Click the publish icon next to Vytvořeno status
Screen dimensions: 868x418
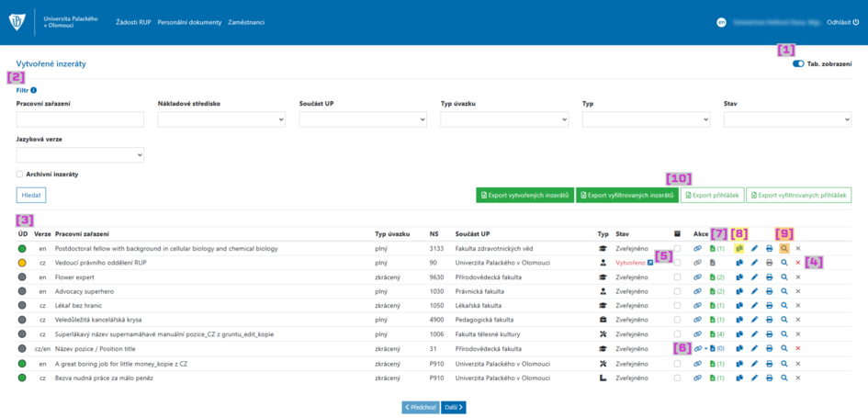pos(650,263)
